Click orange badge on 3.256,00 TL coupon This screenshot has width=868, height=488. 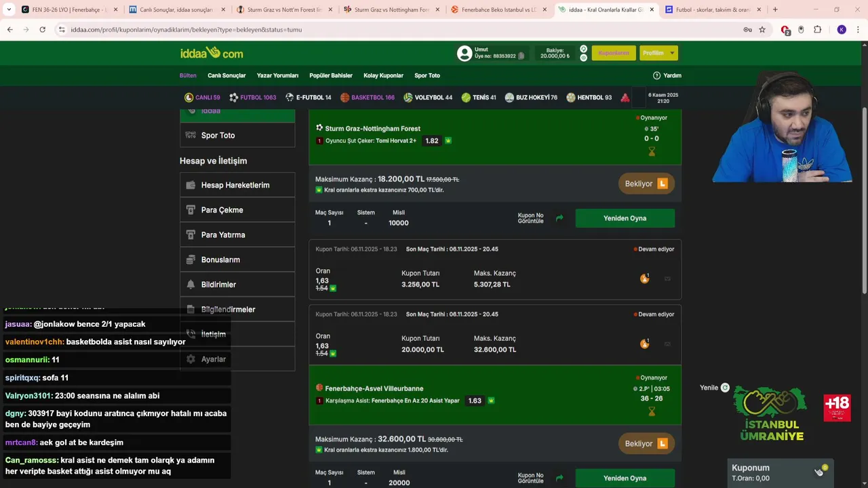click(x=644, y=279)
